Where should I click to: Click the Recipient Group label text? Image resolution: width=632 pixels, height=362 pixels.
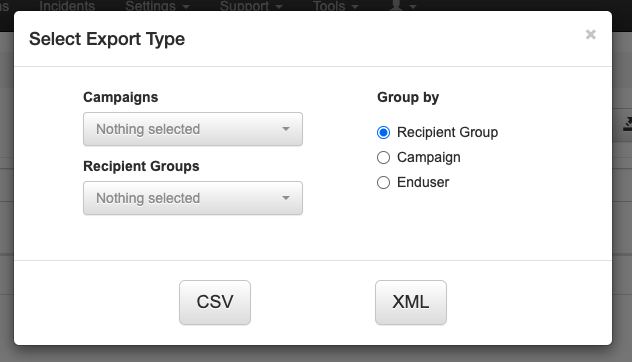pyautogui.click(x=447, y=132)
